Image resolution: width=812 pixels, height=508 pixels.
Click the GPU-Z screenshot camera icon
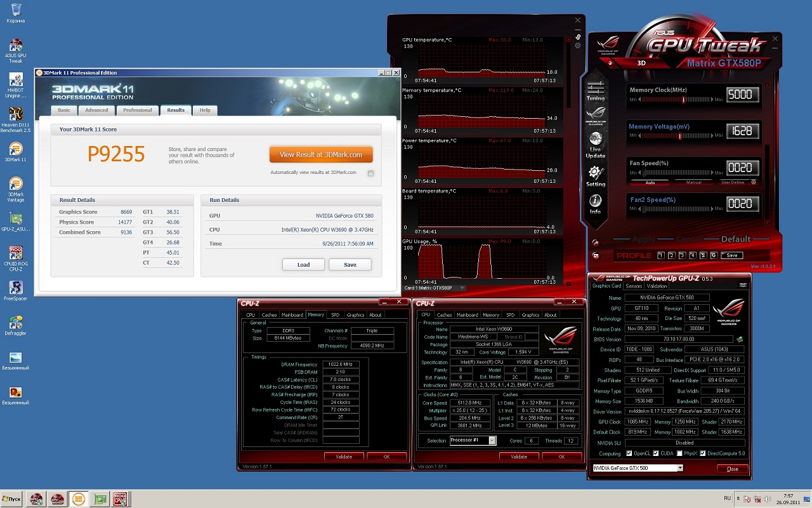tap(743, 286)
